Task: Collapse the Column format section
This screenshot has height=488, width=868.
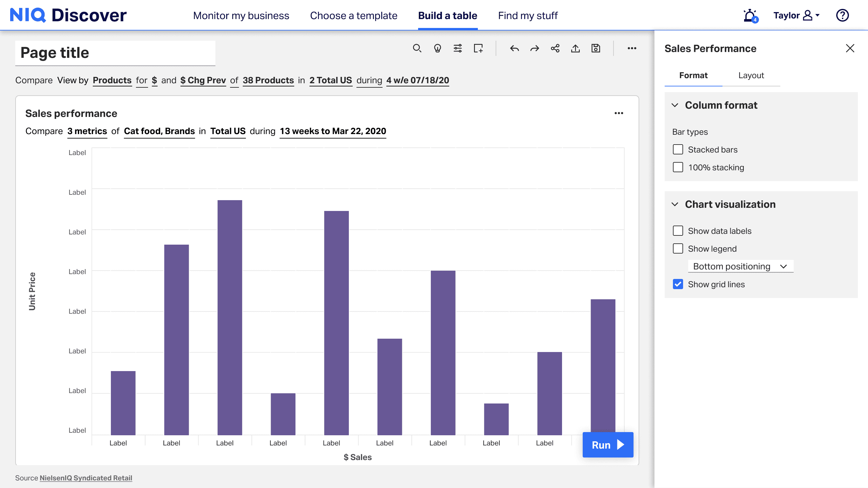Action: [675, 105]
